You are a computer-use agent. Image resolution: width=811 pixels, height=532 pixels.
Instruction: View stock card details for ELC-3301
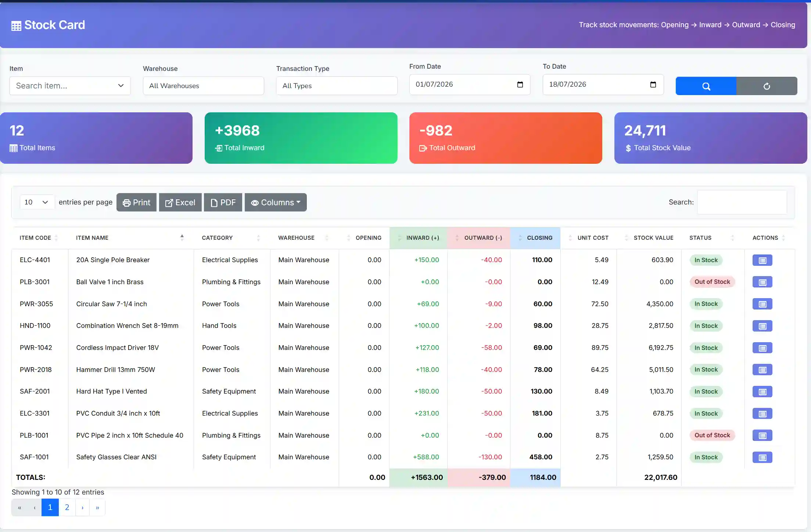click(x=762, y=414)
